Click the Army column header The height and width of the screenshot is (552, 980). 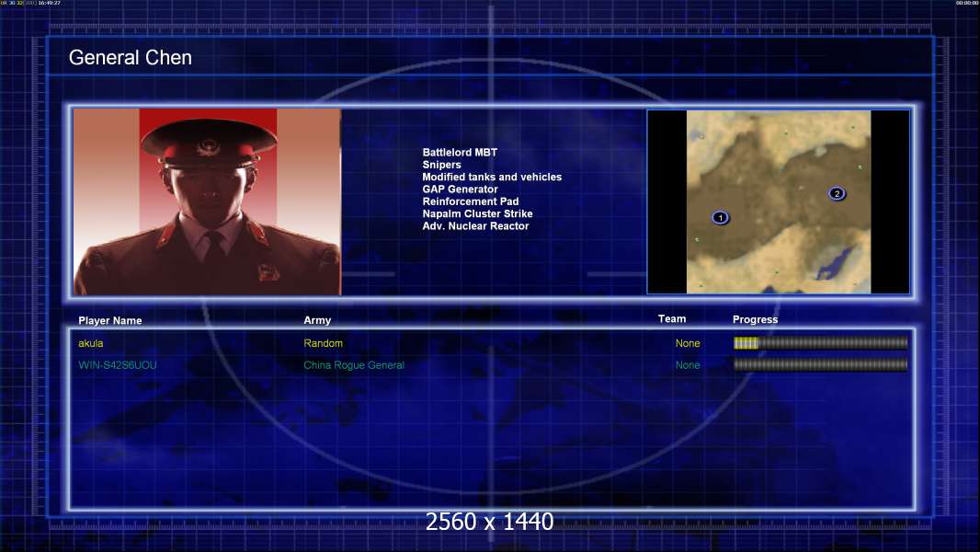[317, 320]
